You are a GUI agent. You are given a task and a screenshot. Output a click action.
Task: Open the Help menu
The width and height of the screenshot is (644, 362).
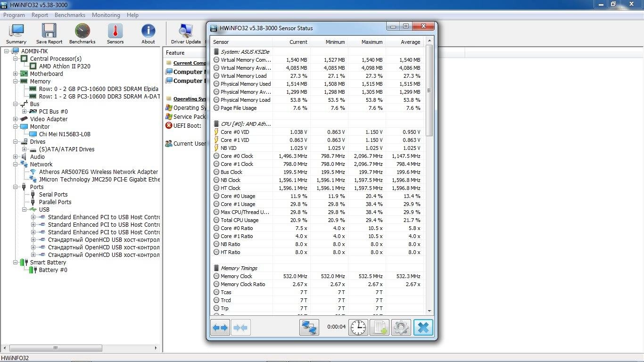pyautogui.click(x=133, y=15)
